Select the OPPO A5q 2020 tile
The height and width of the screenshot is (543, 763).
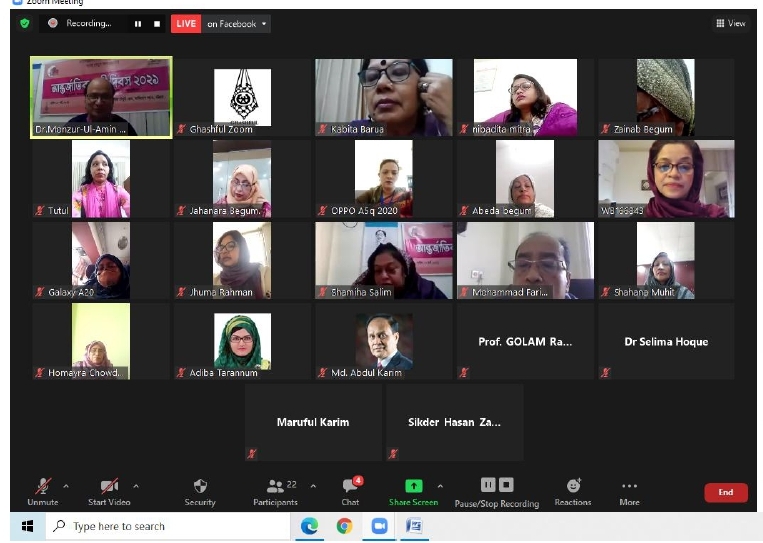(x=384, y=179)
